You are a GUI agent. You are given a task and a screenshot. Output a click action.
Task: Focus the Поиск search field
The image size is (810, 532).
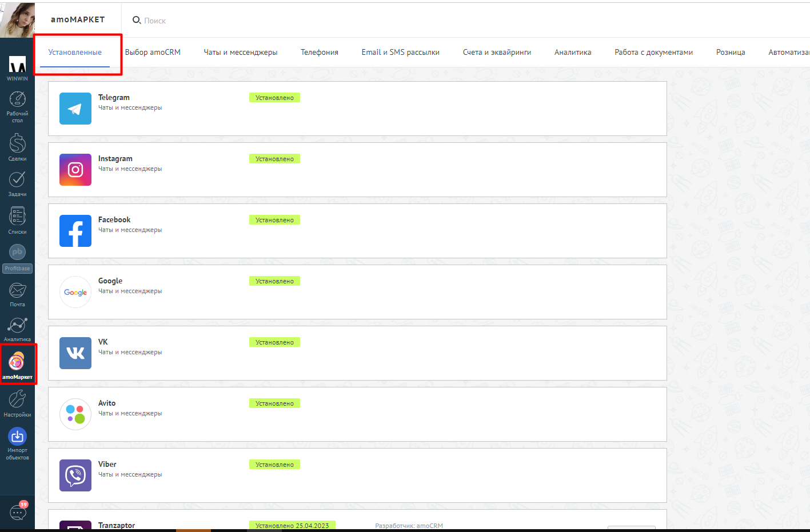tap(155, 21)
